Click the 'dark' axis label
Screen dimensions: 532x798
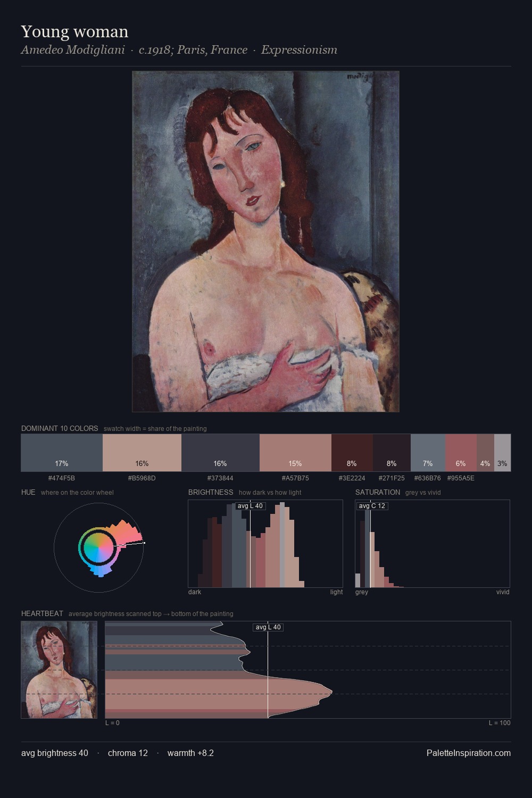pyautogui.click(x=195, y=592)
